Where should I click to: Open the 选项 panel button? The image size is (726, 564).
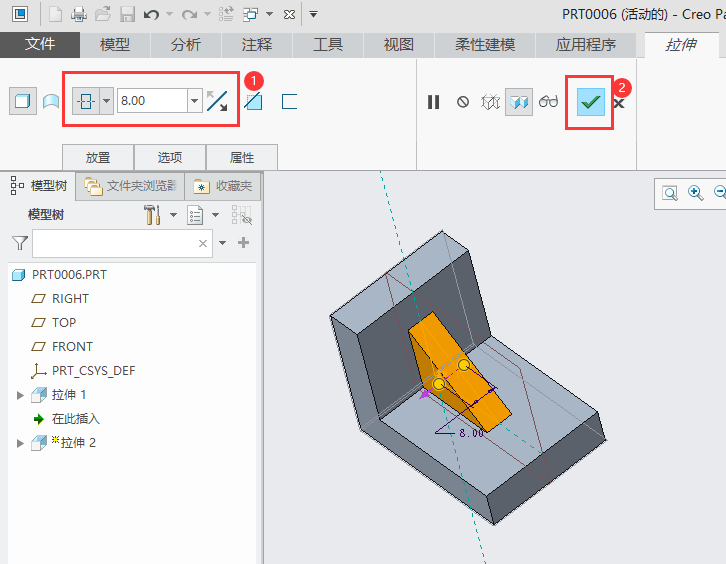[170, 157]
